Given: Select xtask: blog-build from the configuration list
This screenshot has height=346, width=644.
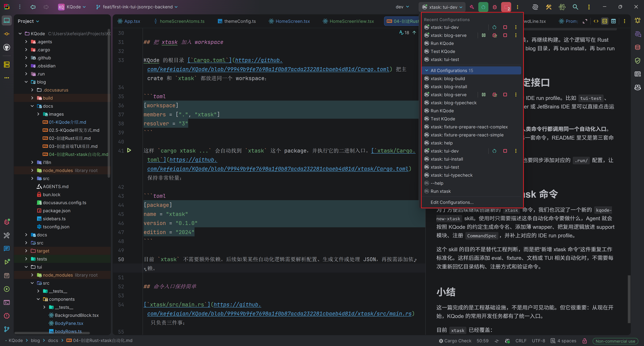Looking at the screenshot, I should (x=471, y=79).
